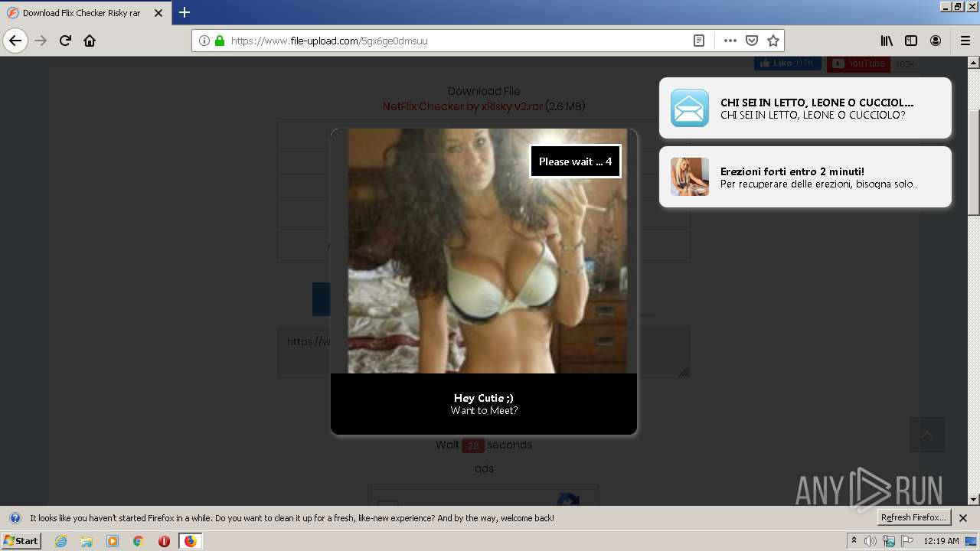Close the Download Flix Checker tab
Screen dimensions: 980x551
click(x=158, y=13)
